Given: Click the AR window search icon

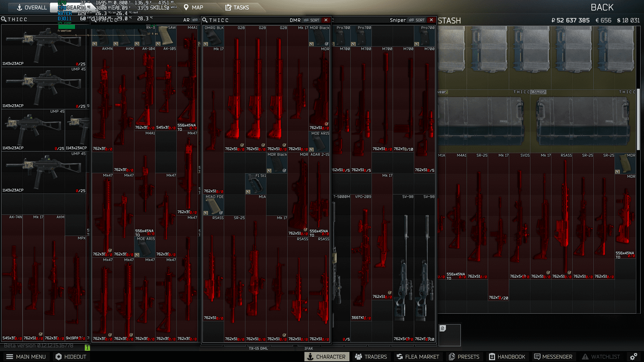Looking at the screenshot, I should pyautogui.click(x=94, y=20).
